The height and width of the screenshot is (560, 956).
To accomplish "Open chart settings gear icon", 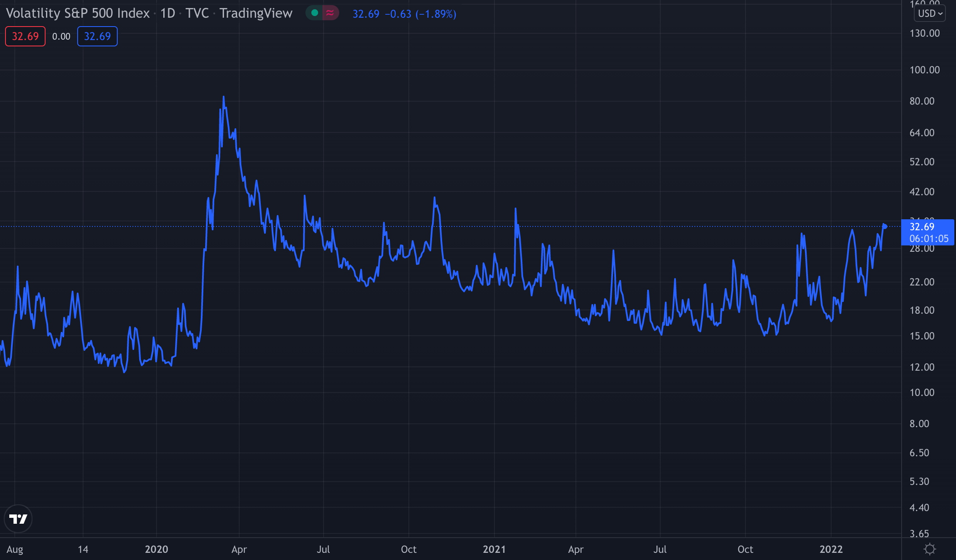I will click(929, 549).
